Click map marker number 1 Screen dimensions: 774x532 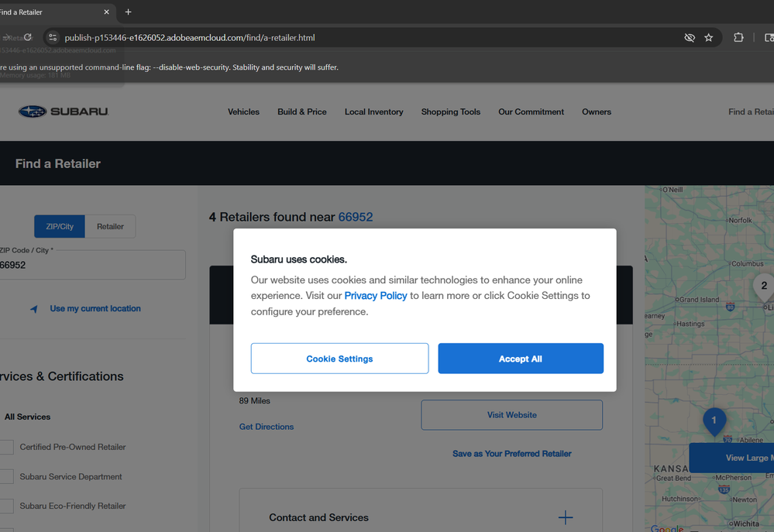click(714, 420)
